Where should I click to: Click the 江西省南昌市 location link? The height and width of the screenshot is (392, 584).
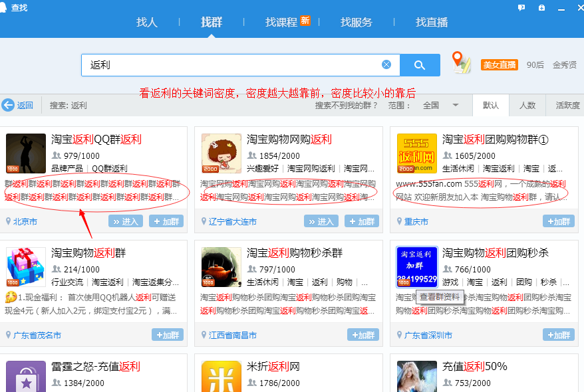pos(232,335)
